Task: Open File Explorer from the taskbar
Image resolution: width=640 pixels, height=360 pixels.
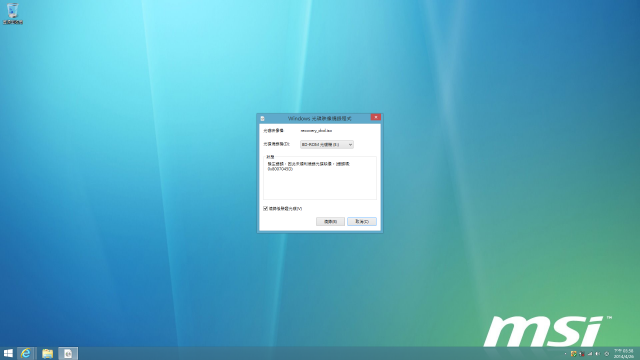Action: pos(47,353)
